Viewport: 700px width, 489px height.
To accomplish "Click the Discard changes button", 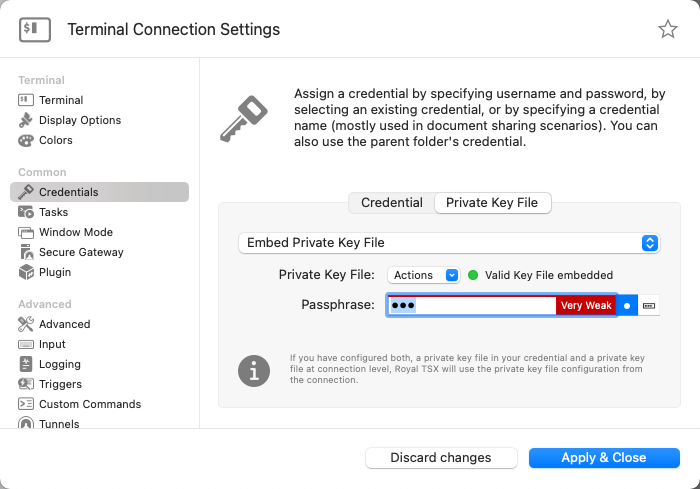I will coord(441,458).
